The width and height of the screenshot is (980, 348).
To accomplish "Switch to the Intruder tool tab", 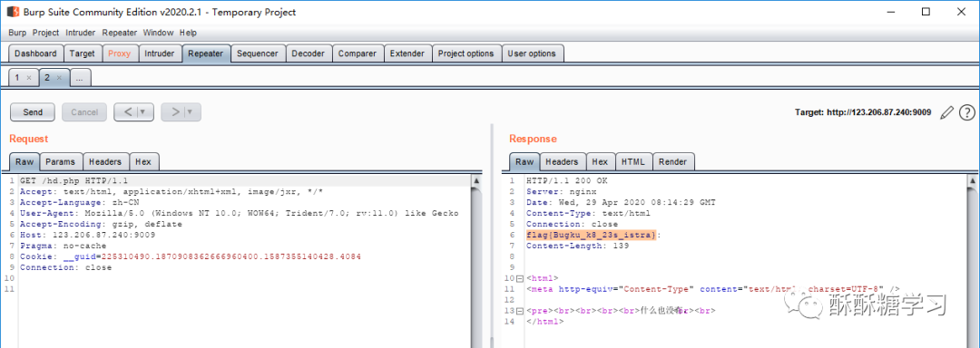I will pyautogui.click(x=160, y=53).
